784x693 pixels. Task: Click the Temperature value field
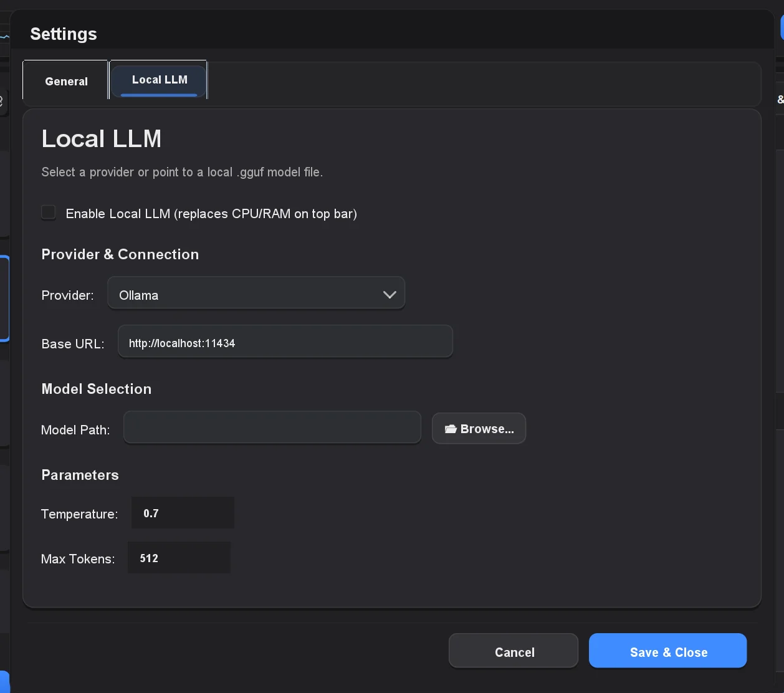183,513
